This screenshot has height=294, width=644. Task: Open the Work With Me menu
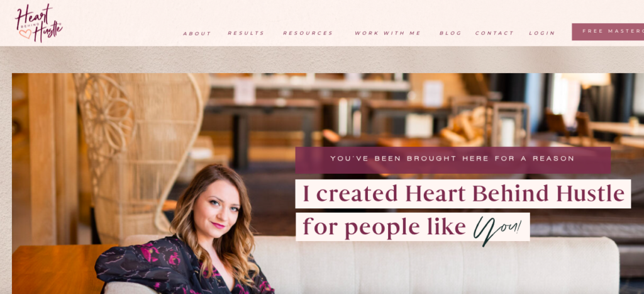click(387, 33)
